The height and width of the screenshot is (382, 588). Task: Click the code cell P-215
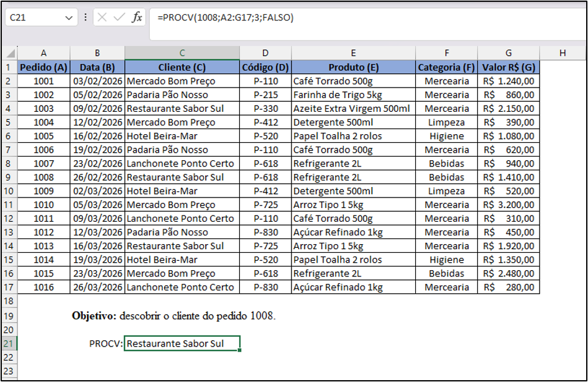(x=265, y=95)
